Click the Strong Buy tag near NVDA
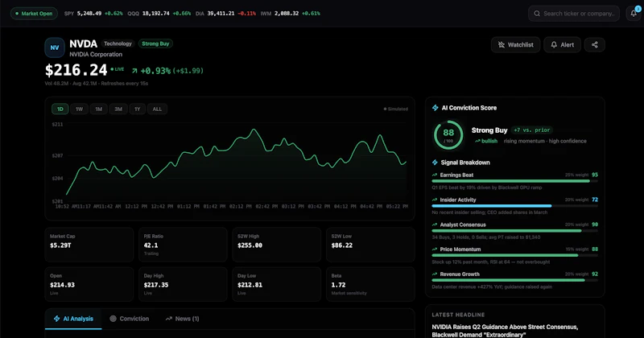The image size is (644, 338). click(155, 43)
